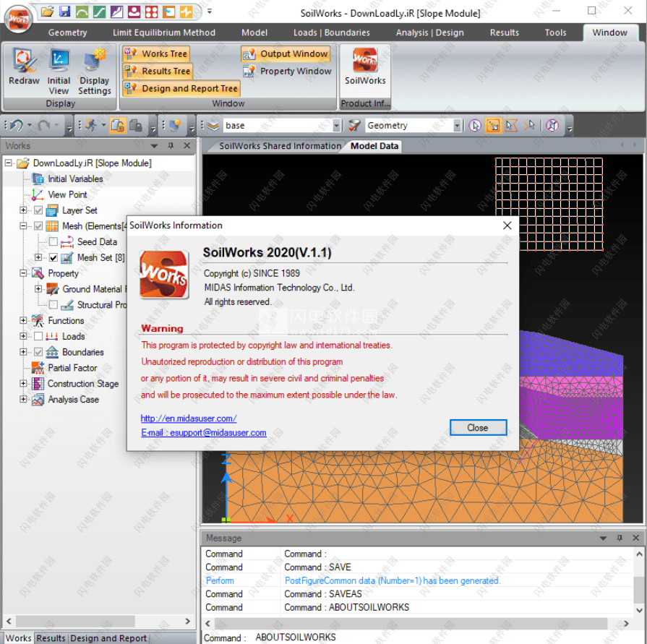Collapse the Property tree node

pos(23,272)
